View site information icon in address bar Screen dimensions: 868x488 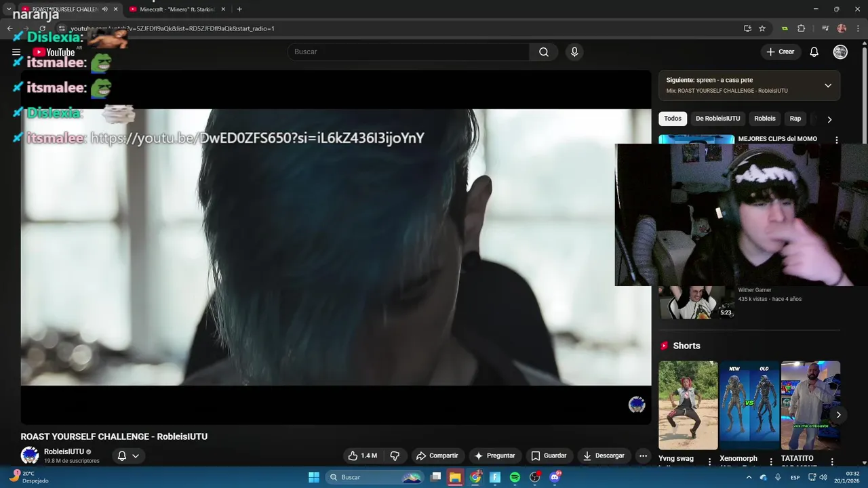(62, 28)
